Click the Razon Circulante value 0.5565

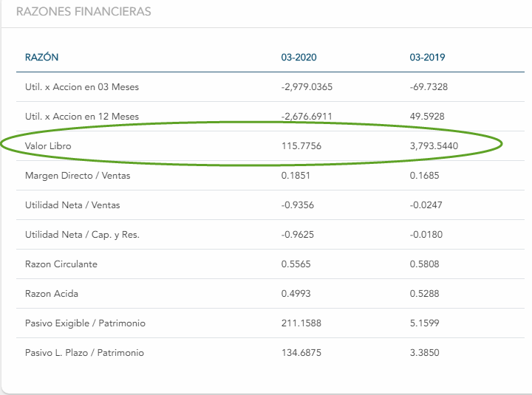(296, 264)
